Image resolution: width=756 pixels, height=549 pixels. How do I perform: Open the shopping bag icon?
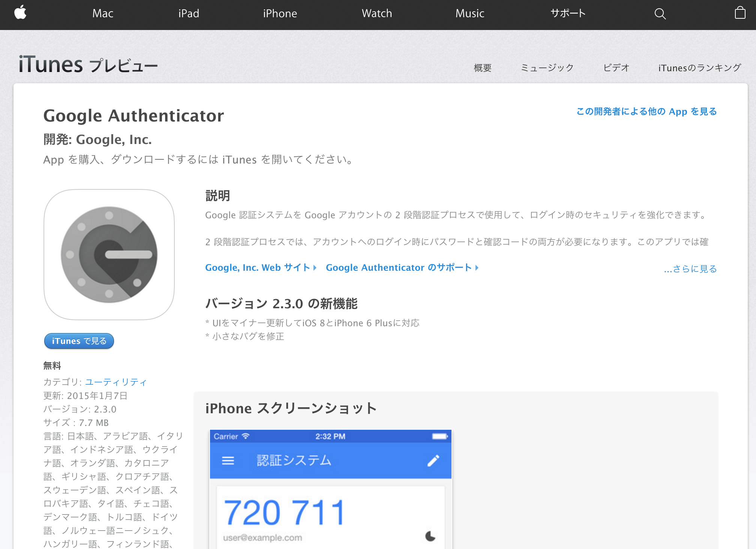740,13
